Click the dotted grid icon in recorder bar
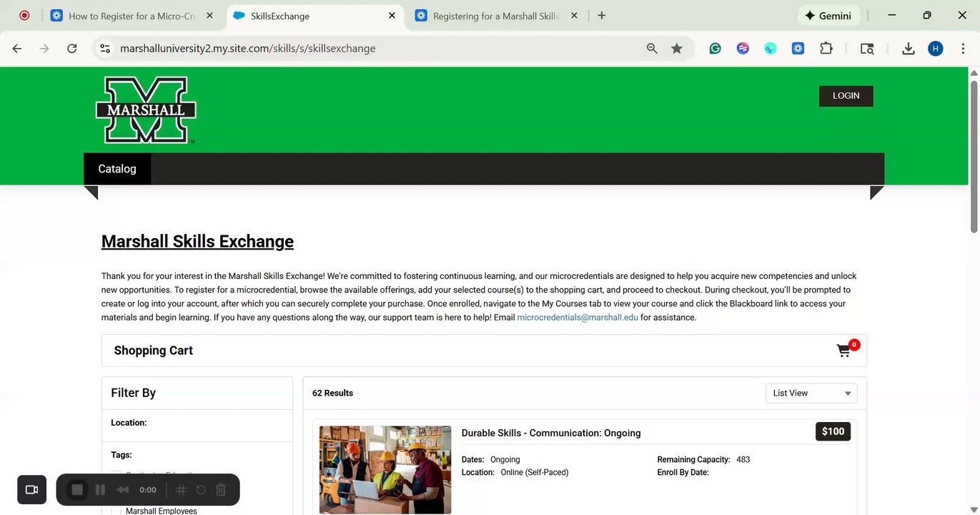980x515 pixels. (182, 490)
